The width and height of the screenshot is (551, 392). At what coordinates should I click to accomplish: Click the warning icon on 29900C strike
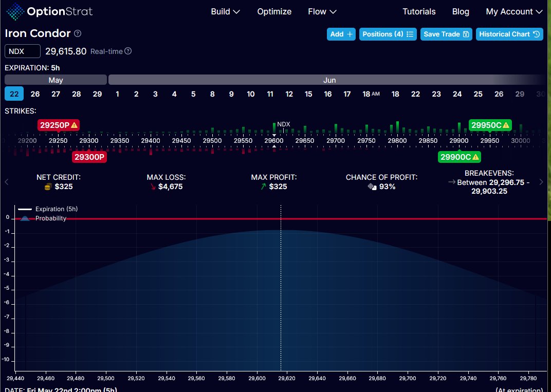[475, 157]
